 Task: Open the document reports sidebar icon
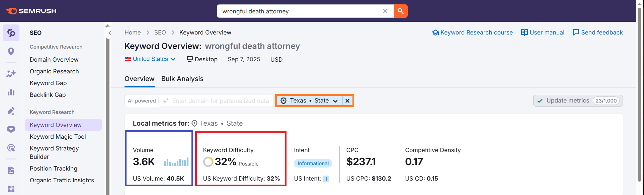tap(11, 171)
